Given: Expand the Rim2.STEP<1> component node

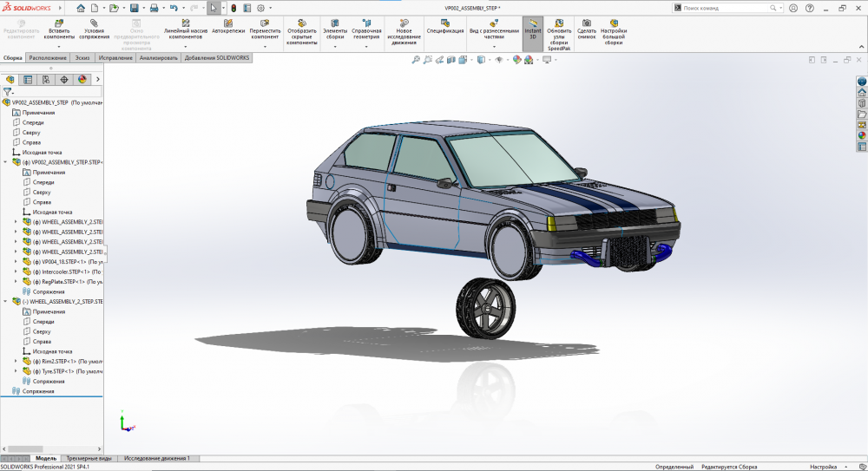Looking at the screenshot, I should [16, 361].
